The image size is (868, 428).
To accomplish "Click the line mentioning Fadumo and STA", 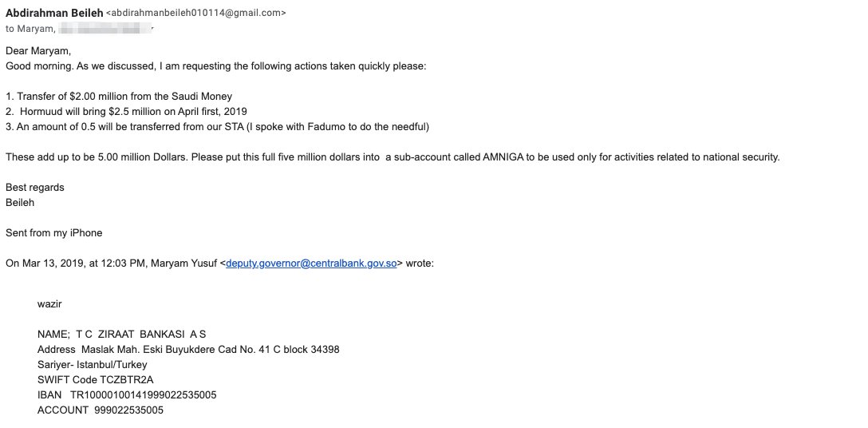I will click(217, 126).
